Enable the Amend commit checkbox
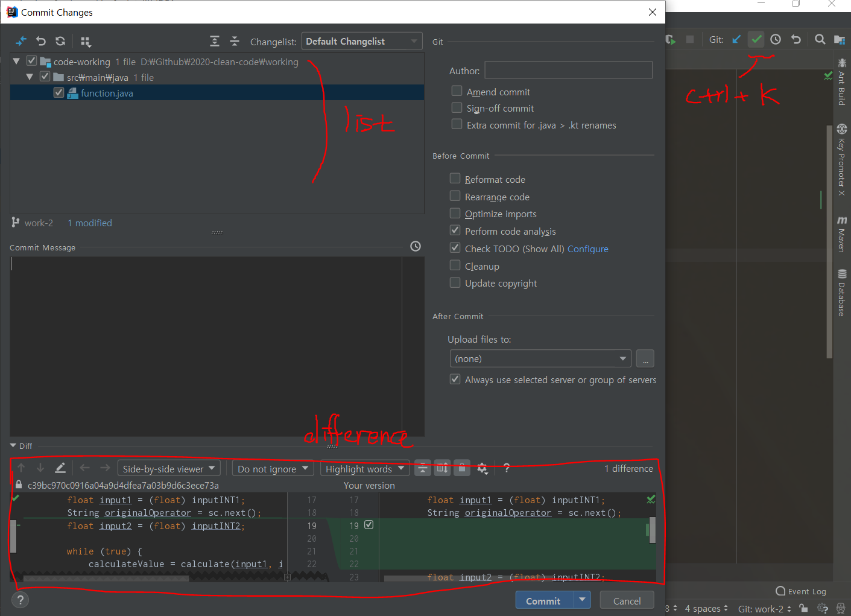The height and width of the screenshot is (616, 851). (457, 91)
